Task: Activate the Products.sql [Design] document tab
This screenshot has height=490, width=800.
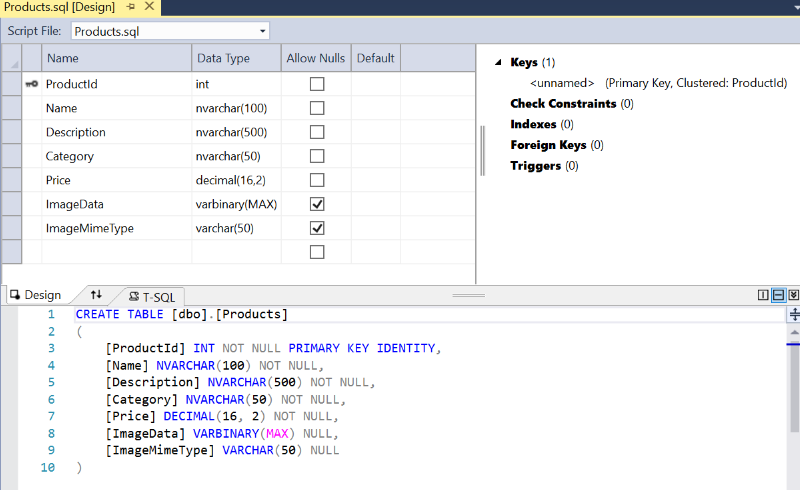Action: click(x=59, y=7)
